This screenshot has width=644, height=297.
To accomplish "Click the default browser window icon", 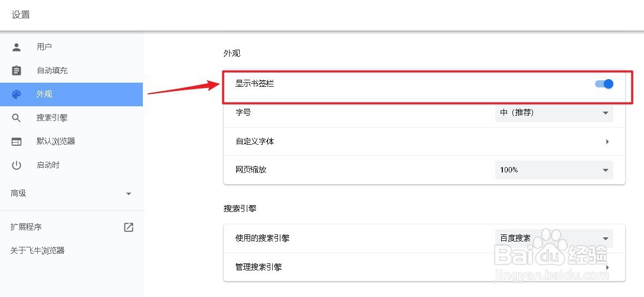I will coord(17,141).
